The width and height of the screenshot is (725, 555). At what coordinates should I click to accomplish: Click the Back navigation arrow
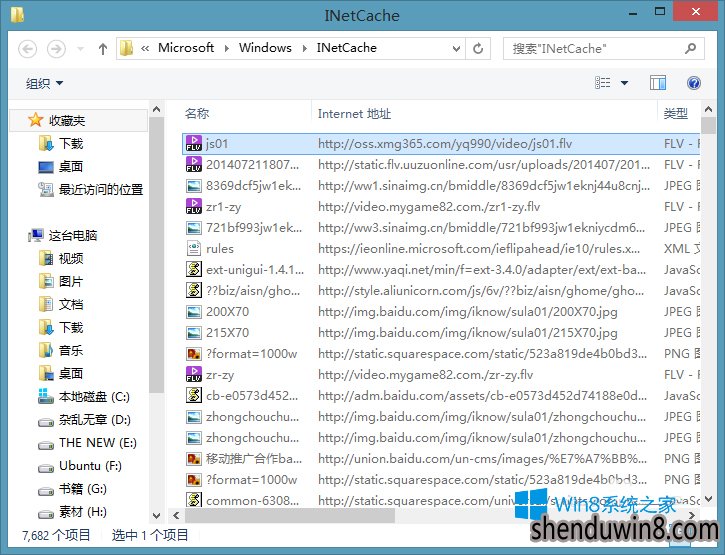point(28,49)
